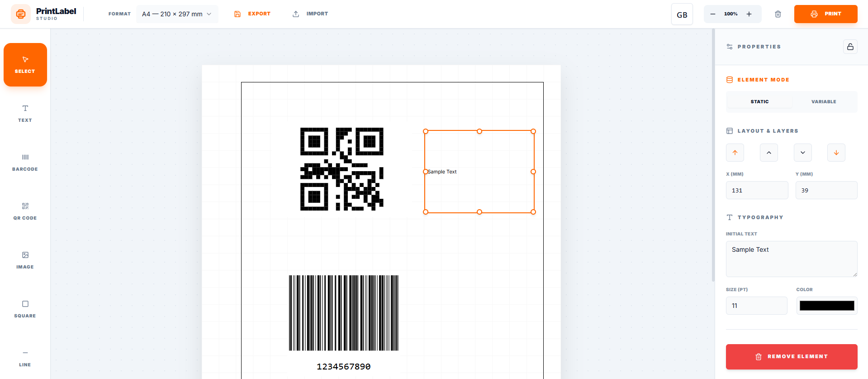Switch language via GB button
The image size is (868, 379).
[682, 14]
